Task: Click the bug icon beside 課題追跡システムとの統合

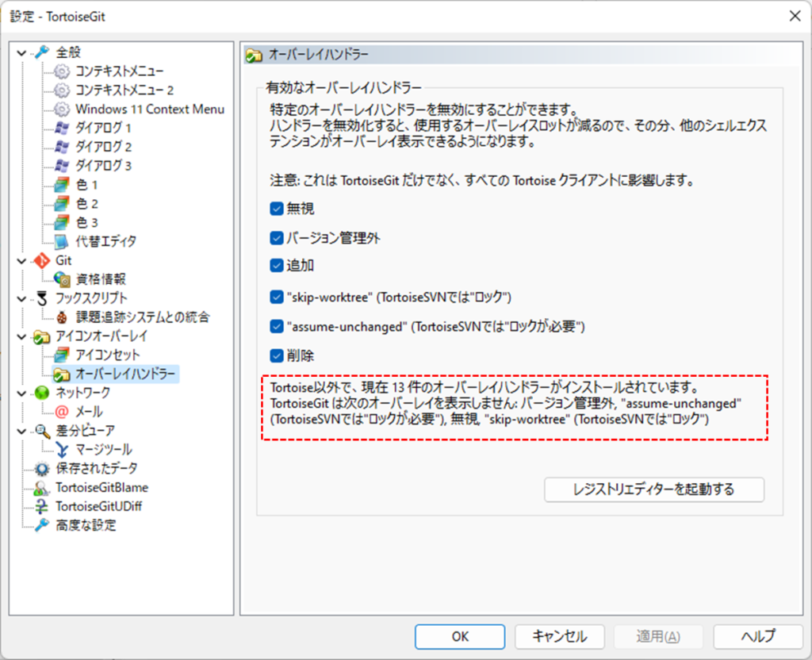Action: pos(62,317)
